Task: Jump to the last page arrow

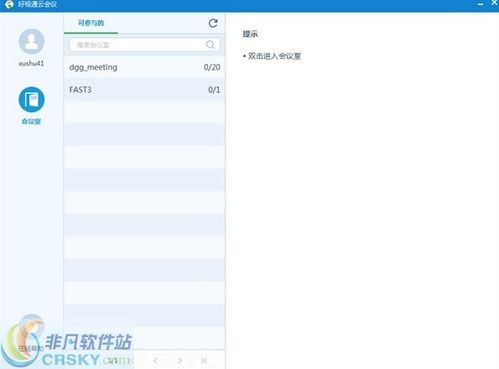Action: 204,360
